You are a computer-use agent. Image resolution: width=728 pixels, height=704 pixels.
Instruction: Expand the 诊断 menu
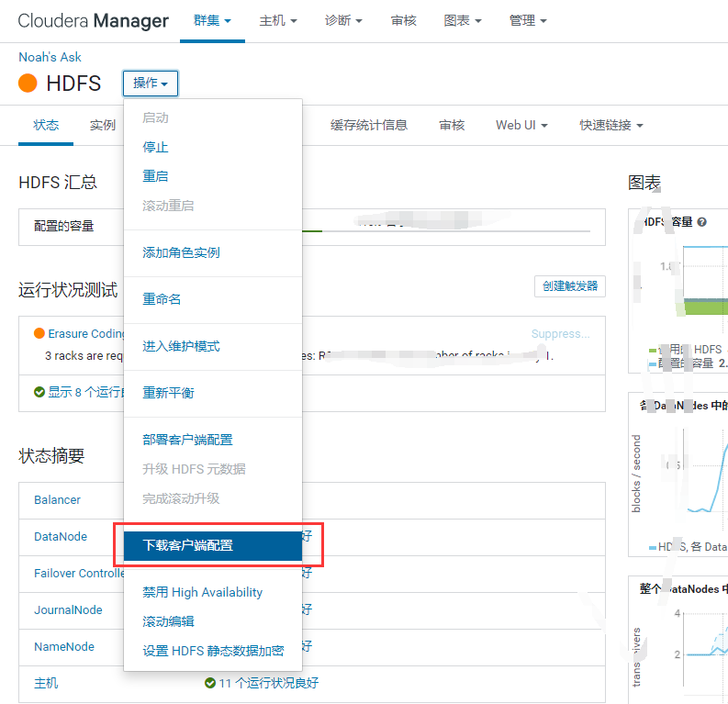[x=343, y=21]
